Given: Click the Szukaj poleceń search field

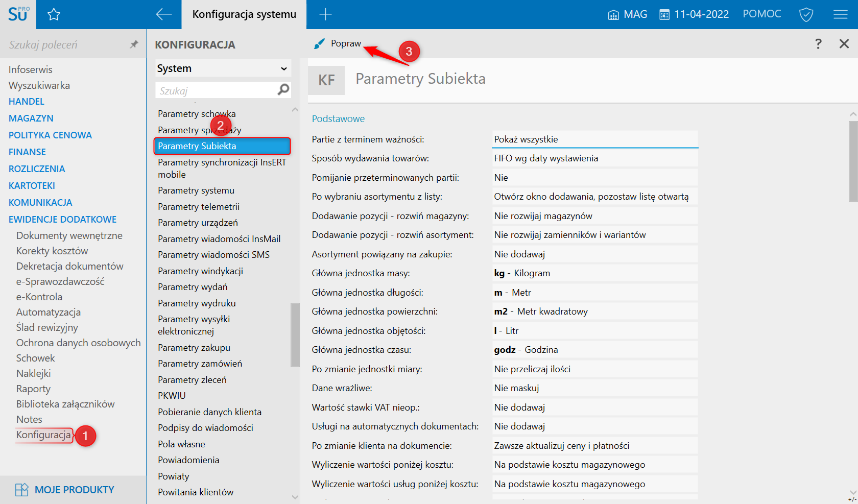Looking at the screenshot, I should pos(66,44).
